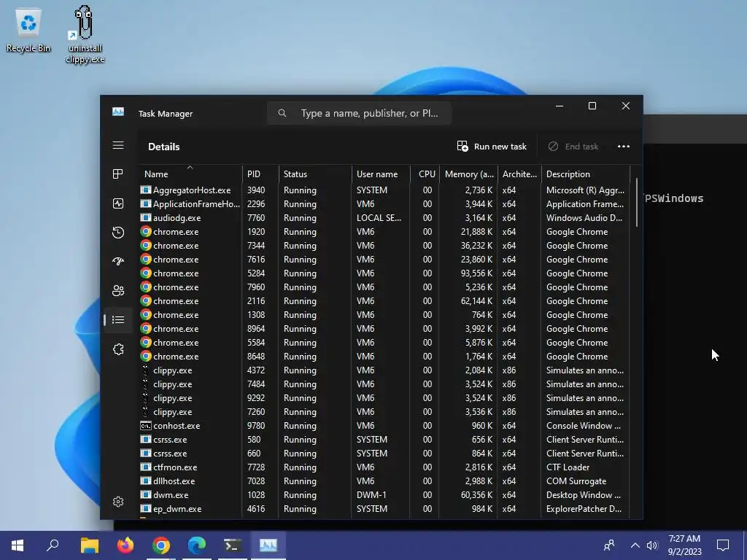Image resolution: width=747 pixels, height=560 pixels.
Task: Sort by the CPU column header
Action: (x=425, y=174)
